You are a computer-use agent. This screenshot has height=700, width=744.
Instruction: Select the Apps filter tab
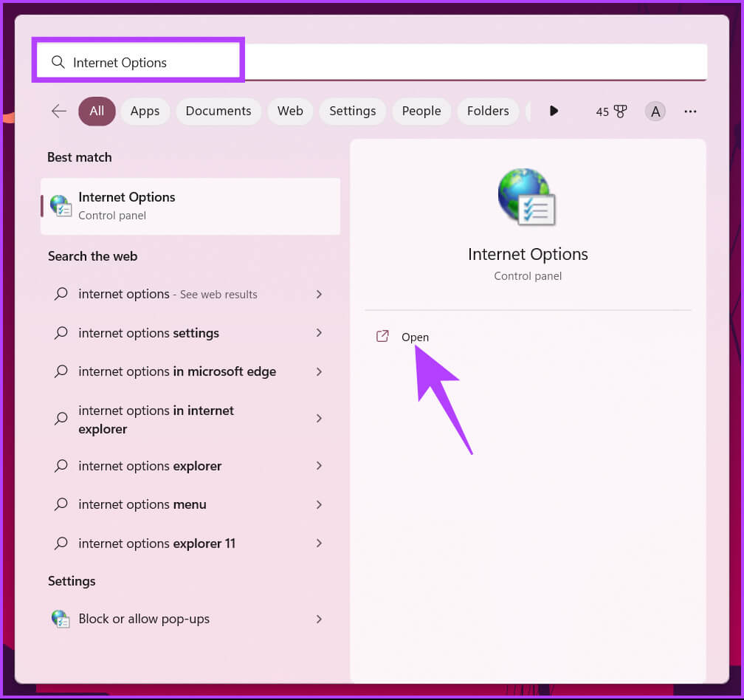point(145,111)
